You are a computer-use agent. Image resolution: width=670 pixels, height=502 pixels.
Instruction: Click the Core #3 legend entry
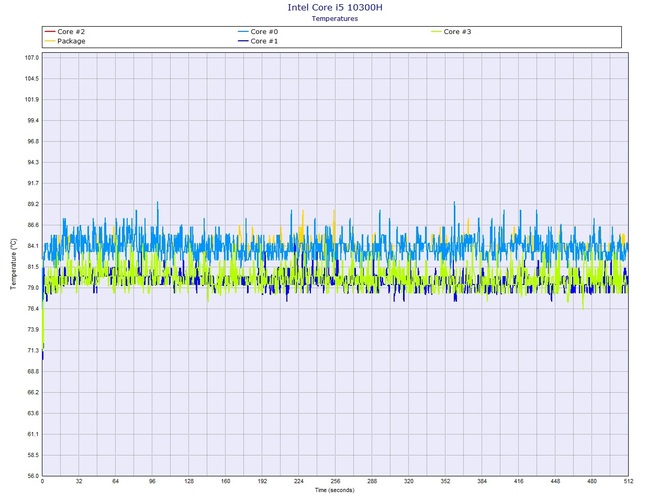point(451,32)
